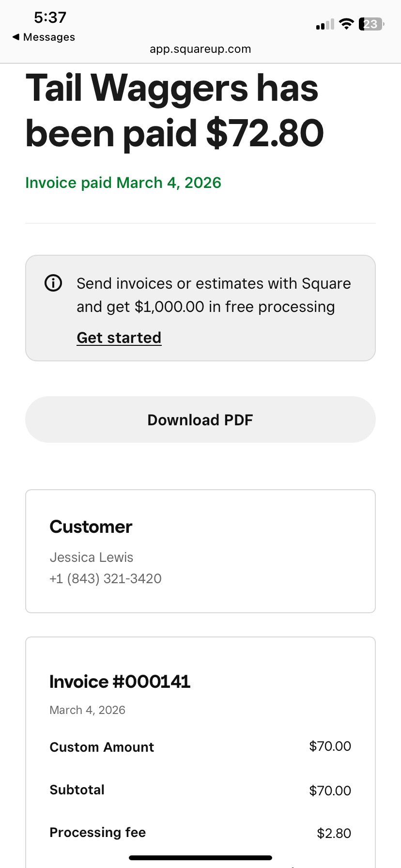Tap the Messages back label
Viewport: 401px width, 868px height.
(49, 37)
